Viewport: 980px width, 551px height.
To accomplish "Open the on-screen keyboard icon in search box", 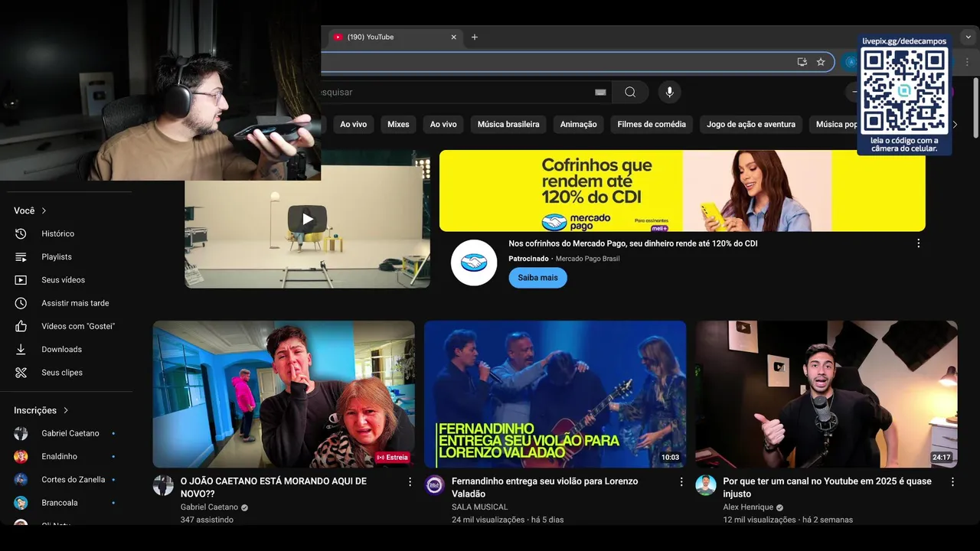I will pos(600,92).
